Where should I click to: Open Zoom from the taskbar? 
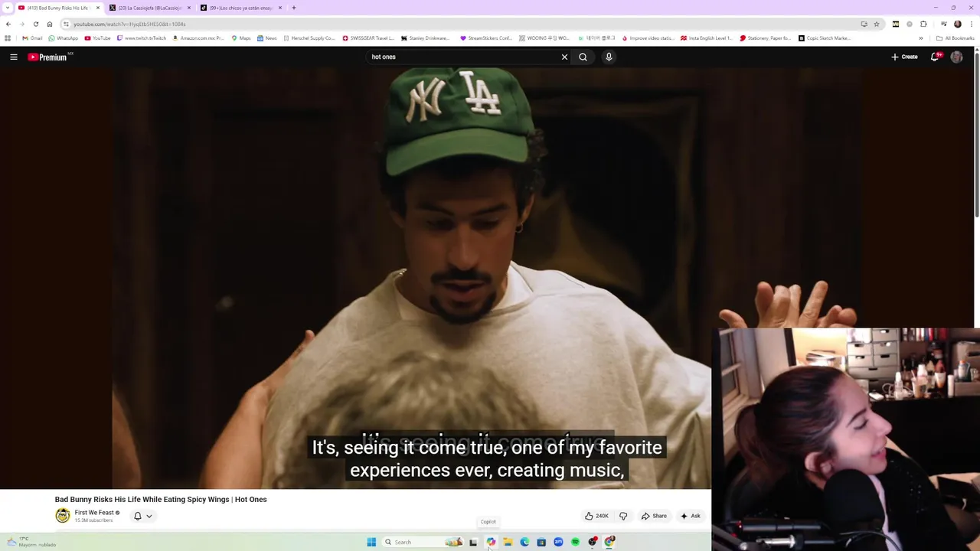pyautogui.click(x=558, y=542)
